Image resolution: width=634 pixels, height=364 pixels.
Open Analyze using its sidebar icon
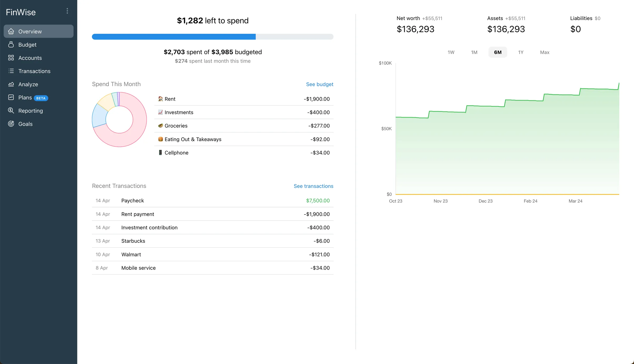point(11,84)
